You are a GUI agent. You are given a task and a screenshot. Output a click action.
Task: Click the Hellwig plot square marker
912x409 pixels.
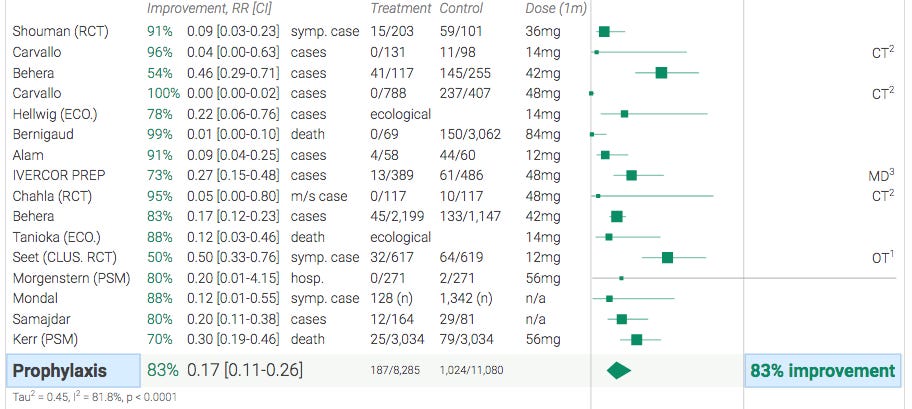tap(624, 114)
